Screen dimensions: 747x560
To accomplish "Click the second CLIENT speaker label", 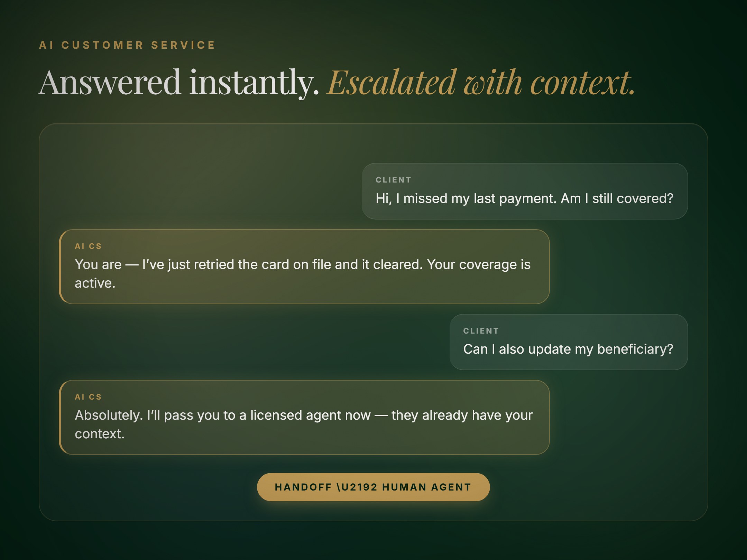I will (x=481, y=330).
